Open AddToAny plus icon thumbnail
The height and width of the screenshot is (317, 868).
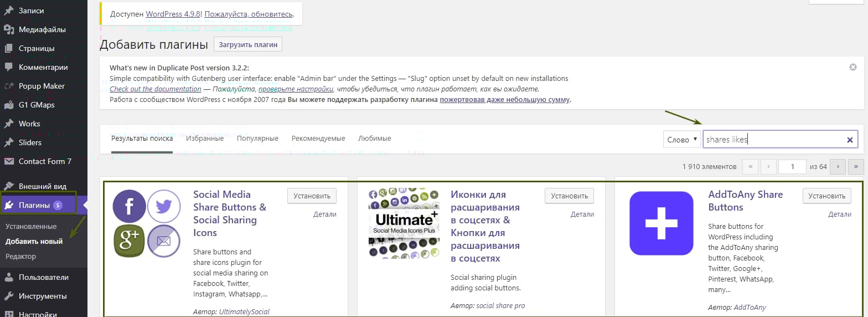[x=662, y=223]
